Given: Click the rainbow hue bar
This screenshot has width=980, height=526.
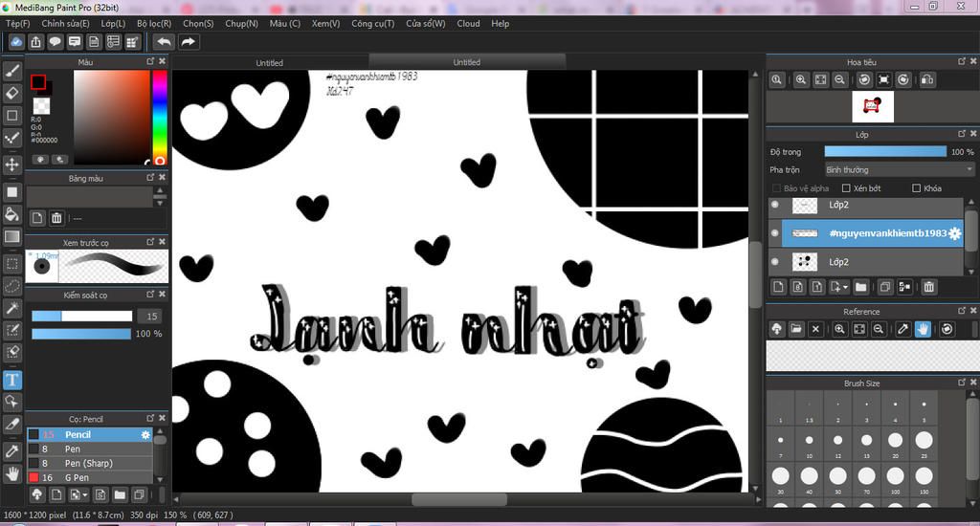Looking at the screenshot, I should coord(160,117).
